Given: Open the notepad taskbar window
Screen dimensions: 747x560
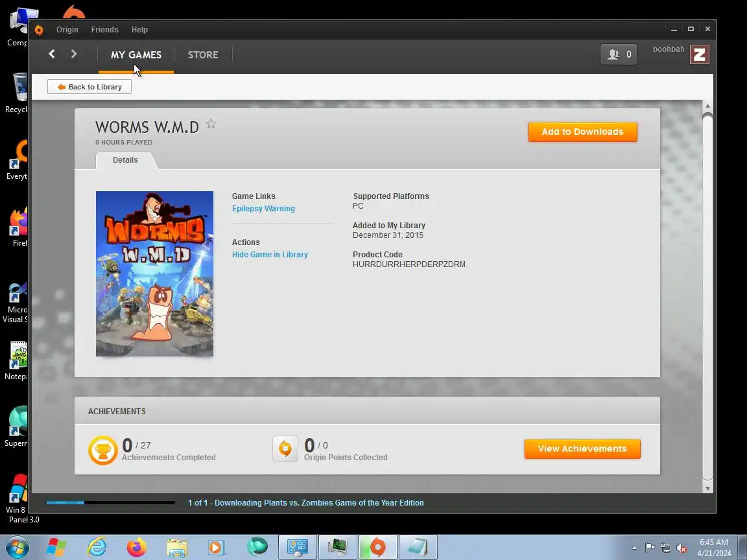Looking at the screenshot, I should 418,547.
